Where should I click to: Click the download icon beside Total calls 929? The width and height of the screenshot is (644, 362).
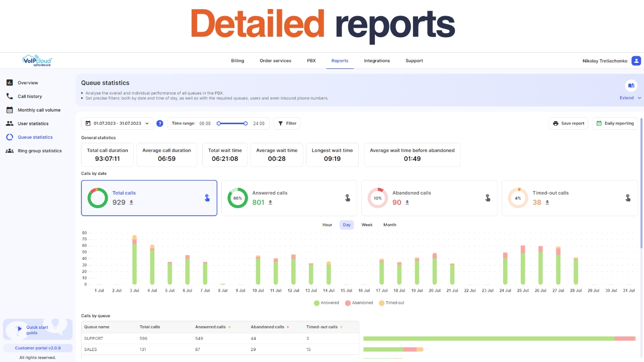point(131,203)
